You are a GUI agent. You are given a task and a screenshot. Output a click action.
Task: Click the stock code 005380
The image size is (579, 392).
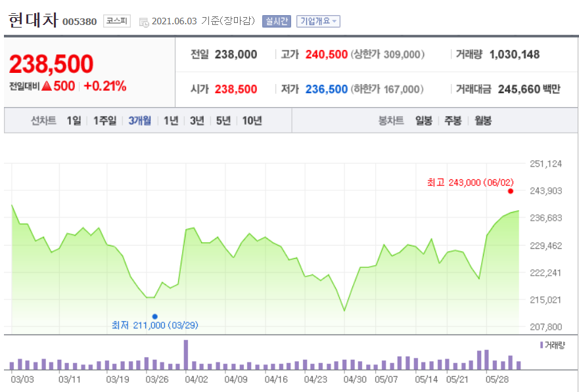tap(80, 22)
